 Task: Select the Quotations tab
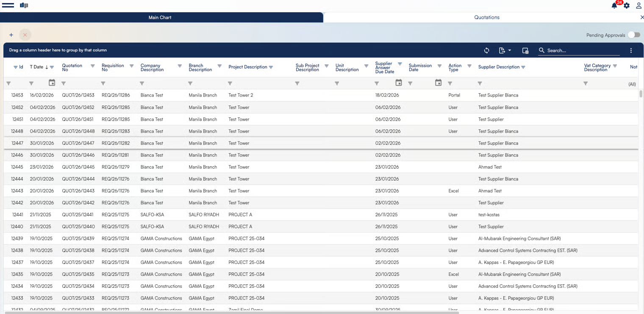pos(486,17)
